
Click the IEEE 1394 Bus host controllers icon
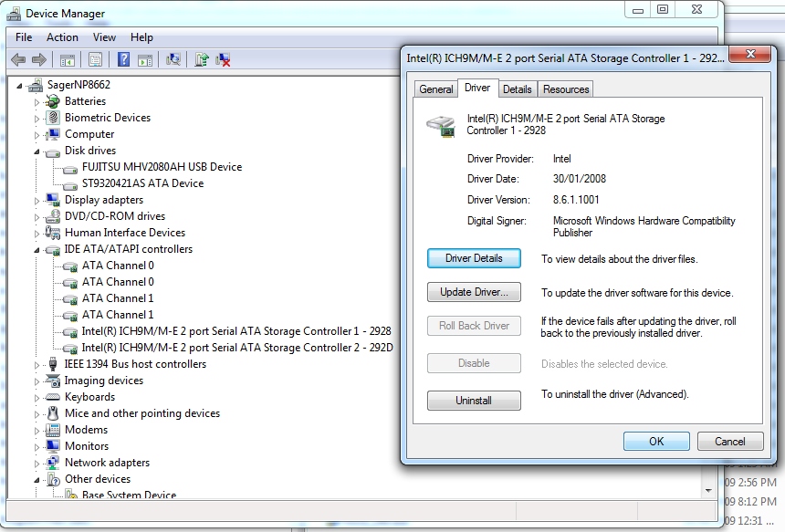tap(53, 364)
